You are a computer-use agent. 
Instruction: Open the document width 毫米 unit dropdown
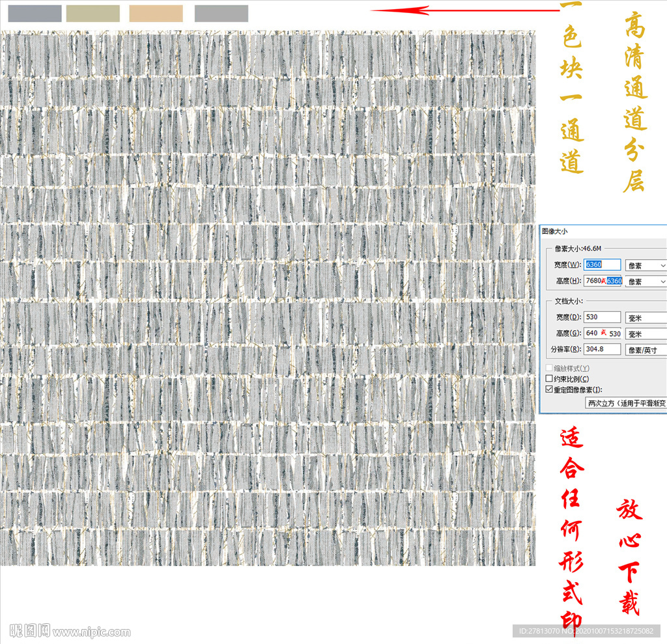coord(646,317)
